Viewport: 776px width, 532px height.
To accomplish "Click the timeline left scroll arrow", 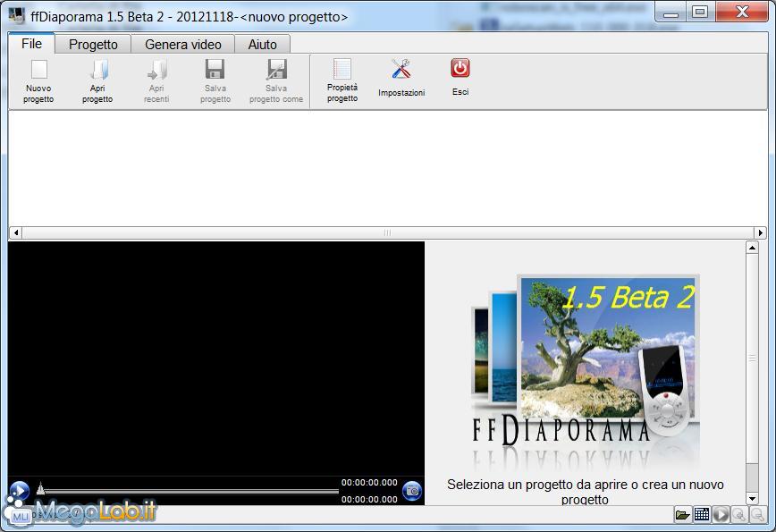I will tap(14, 233).
